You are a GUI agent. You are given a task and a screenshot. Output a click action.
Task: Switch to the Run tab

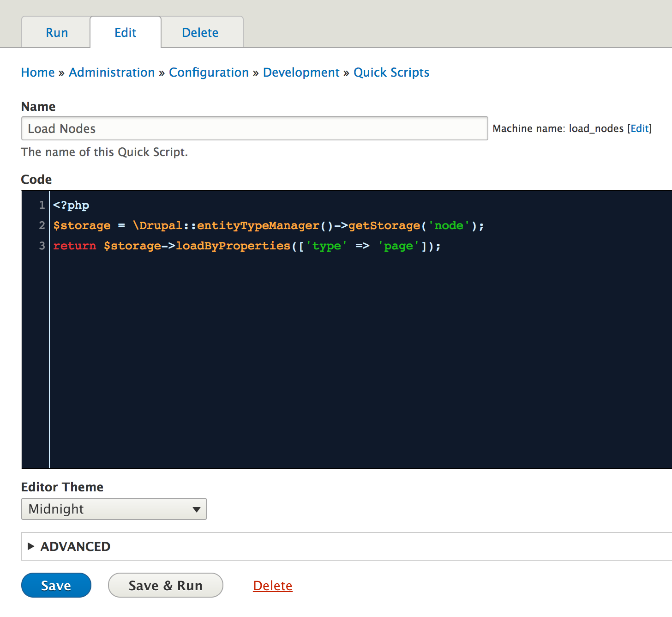[57, 32]
